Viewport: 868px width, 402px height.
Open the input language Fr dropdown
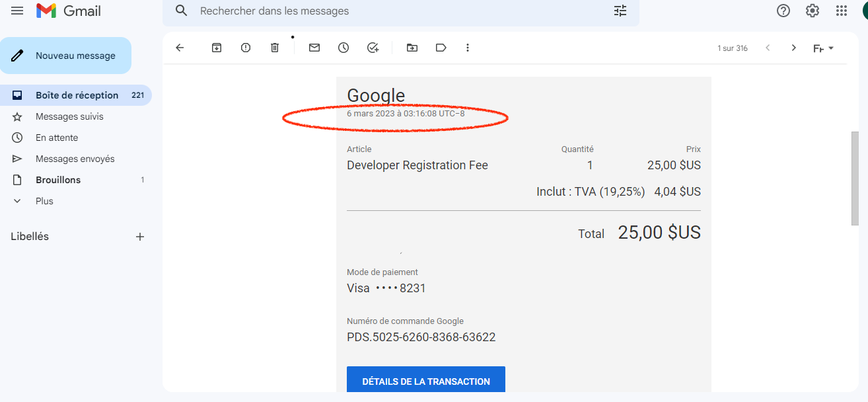[x=823, y=48]
